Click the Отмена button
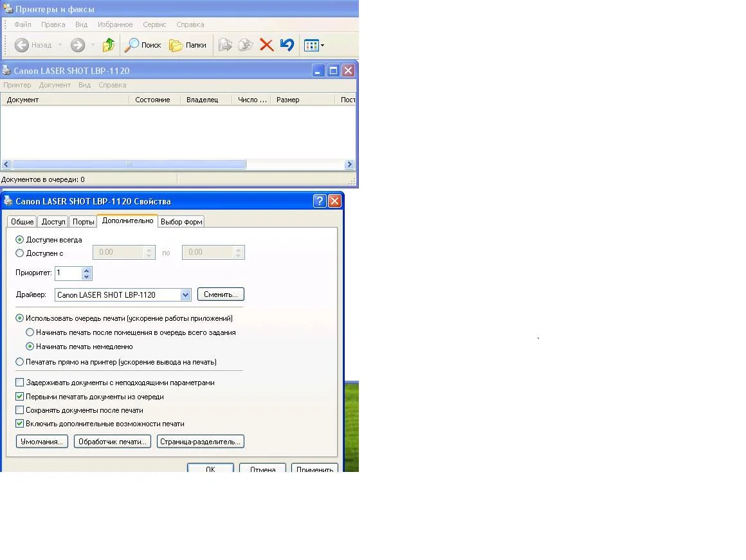 pos(262,468)
